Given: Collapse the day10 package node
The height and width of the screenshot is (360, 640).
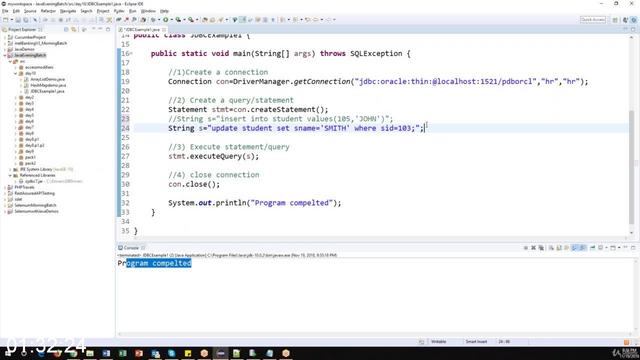Looking at the screenshot, I should (16, 73).
